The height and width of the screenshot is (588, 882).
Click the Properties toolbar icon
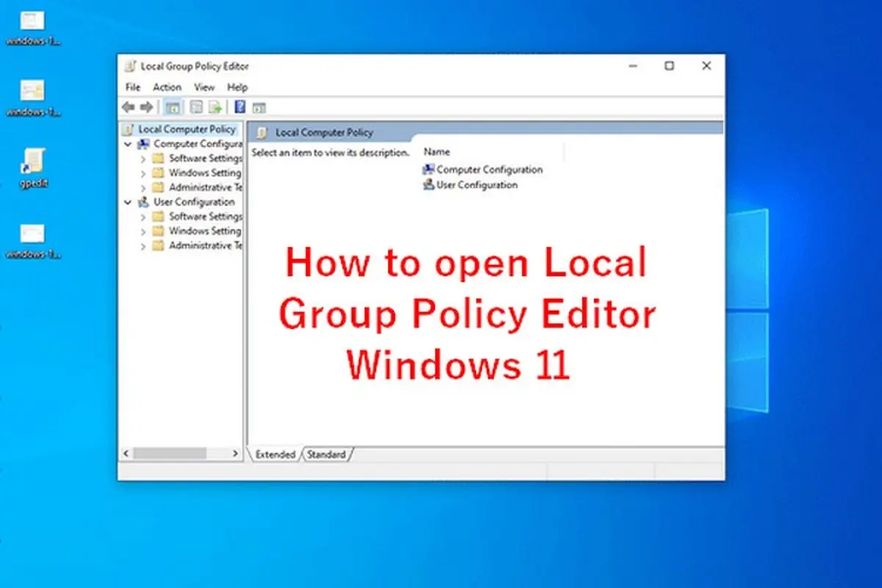click(196, 107)
